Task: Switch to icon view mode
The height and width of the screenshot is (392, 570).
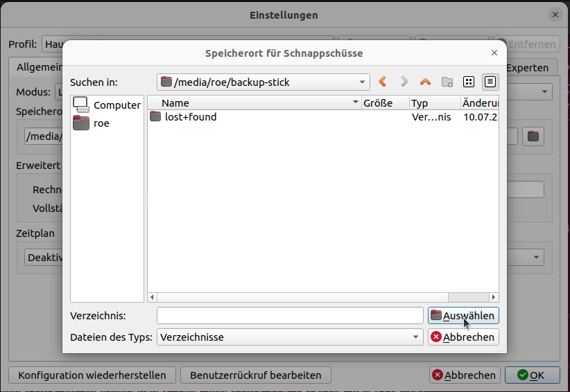Action: click(x=469, y=82)
